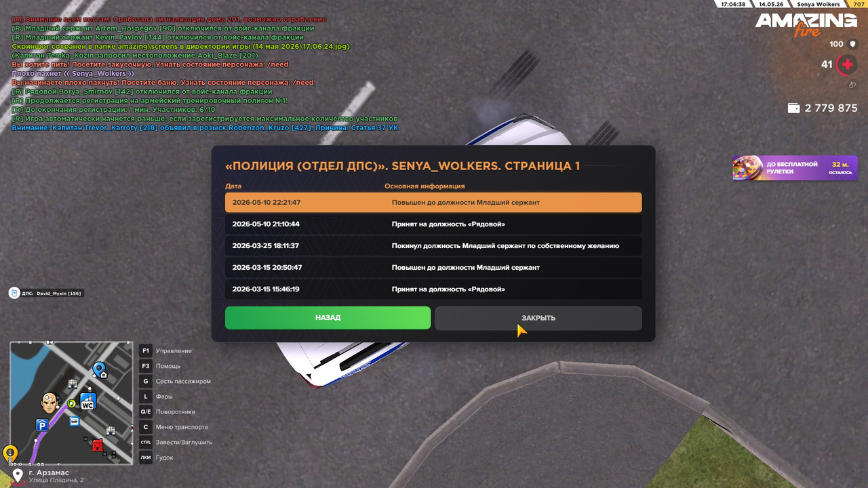Click the chat line about Trevor_Karroty wanted notice
Image resolution: width=868 pixels, height=488 pixels.
[x=205, y=127]
